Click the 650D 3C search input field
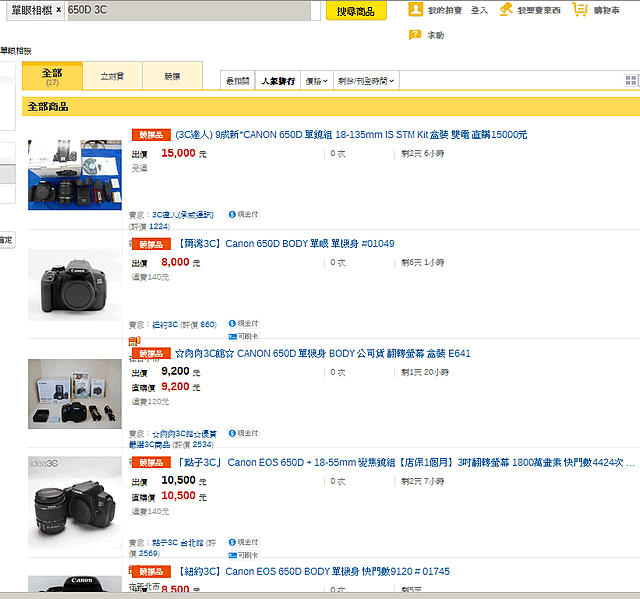 coord(189,10)
